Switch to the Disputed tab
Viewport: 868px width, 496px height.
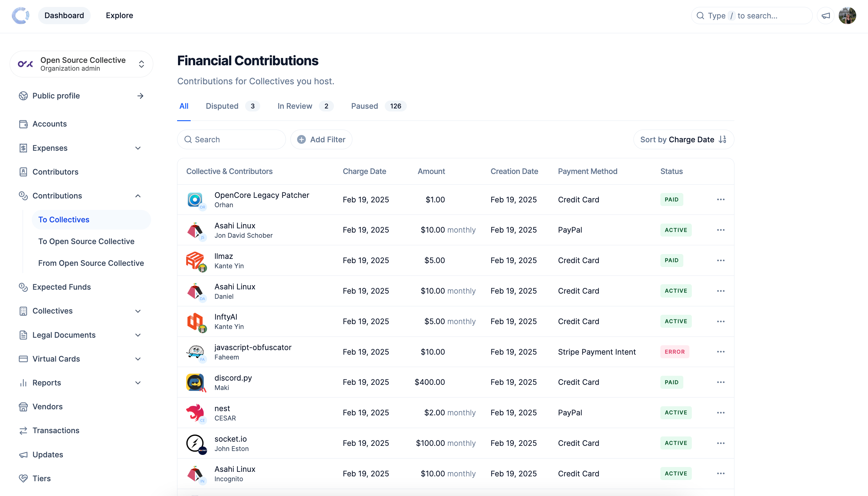coord(222,106)
